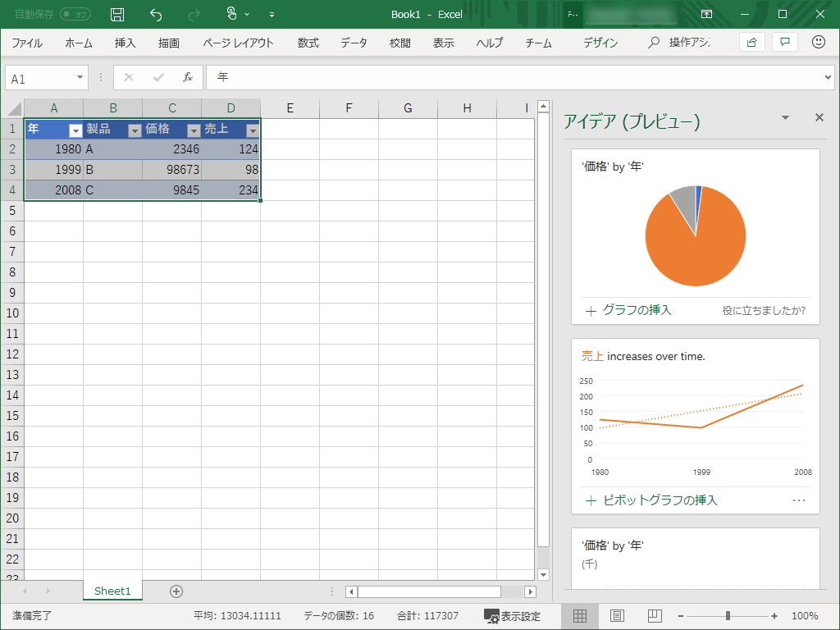The height and width of the screenshot is (630, 840).
Task: Click the Name Box showing A1
Action: [x=39, y=78]
